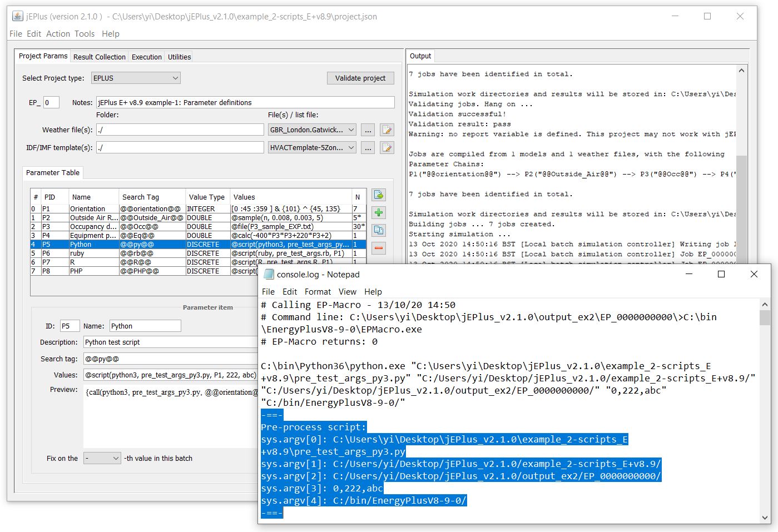Click the Search tag field @@py@@
Viewport: 778px width, 532px height.
[171, 359]
